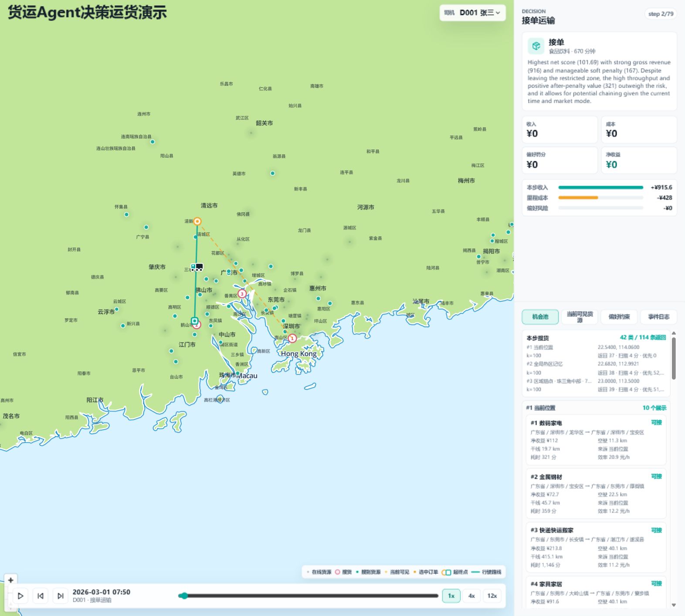Click the Macau map label

pyautogui.click(x=247, y=376)
